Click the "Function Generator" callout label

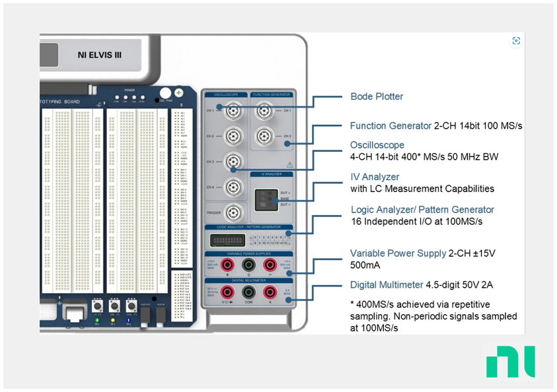pyautogui.click(x=390, y=125)
